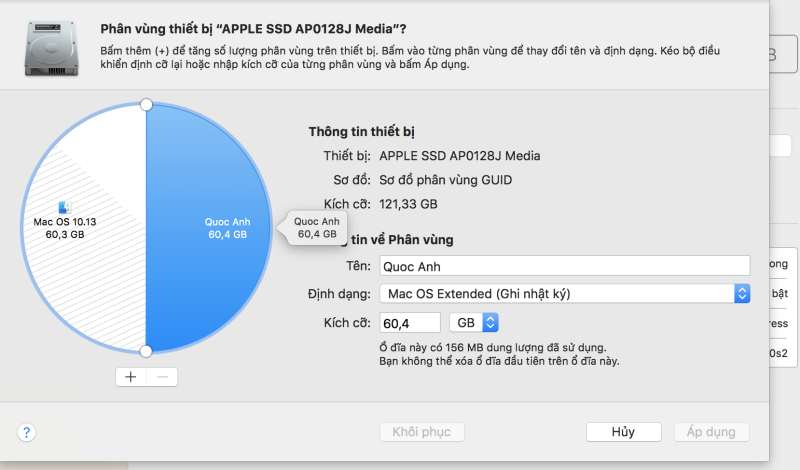Click the Tên field containing Quoc Anh
Screen dimensions: 800x470
coord(564,266)
